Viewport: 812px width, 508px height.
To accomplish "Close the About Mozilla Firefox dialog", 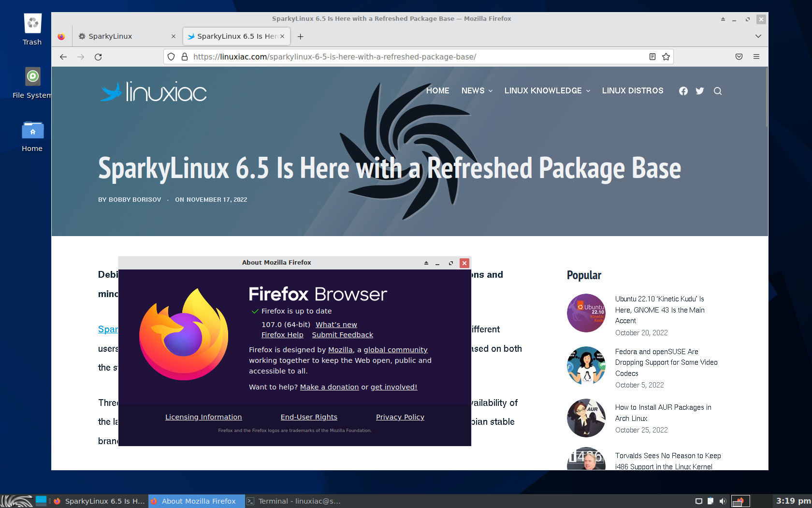I will 464,263.
